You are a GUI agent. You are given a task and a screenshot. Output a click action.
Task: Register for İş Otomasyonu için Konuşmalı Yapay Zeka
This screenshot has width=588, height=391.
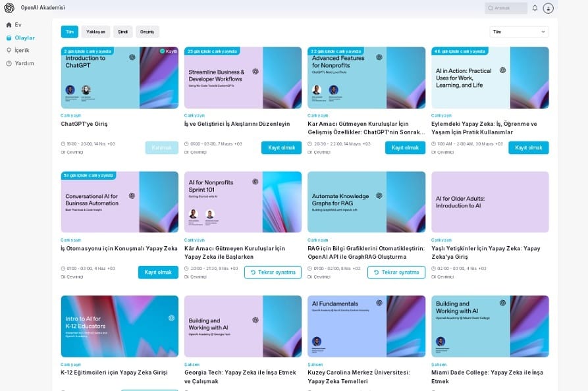click(x=158, y=272)
